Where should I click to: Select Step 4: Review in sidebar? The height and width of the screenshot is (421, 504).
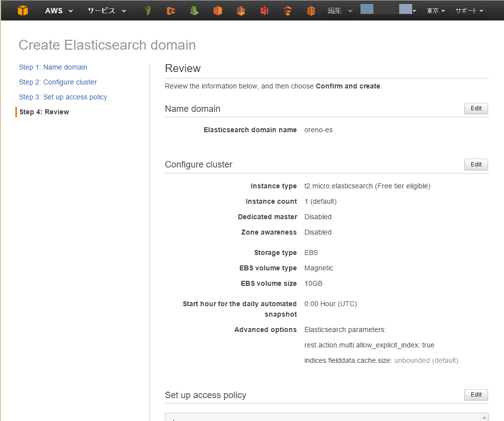(44, 112)
